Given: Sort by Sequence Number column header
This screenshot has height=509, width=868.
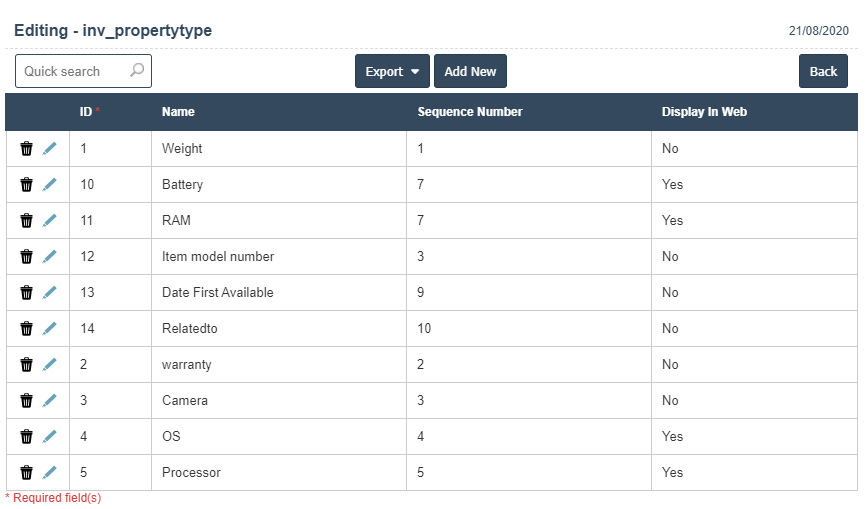Looking at the screenshot, I should pyautogui.click(x=469, y=112).
